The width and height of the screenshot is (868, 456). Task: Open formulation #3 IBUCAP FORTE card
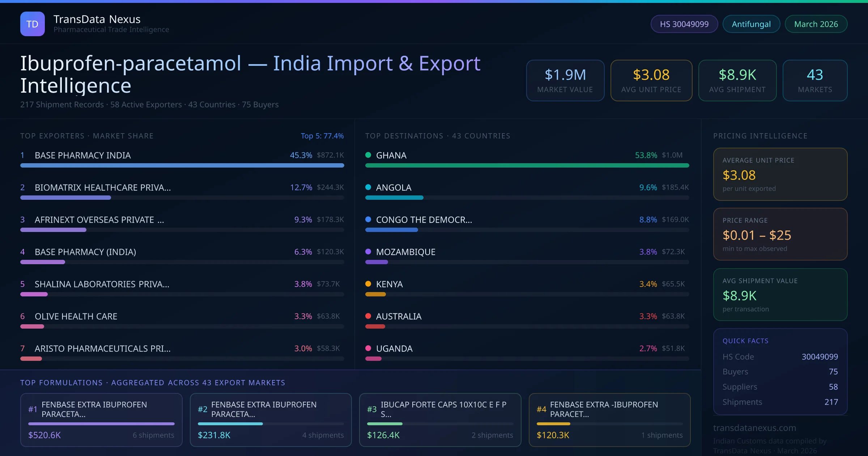point(440,420)
